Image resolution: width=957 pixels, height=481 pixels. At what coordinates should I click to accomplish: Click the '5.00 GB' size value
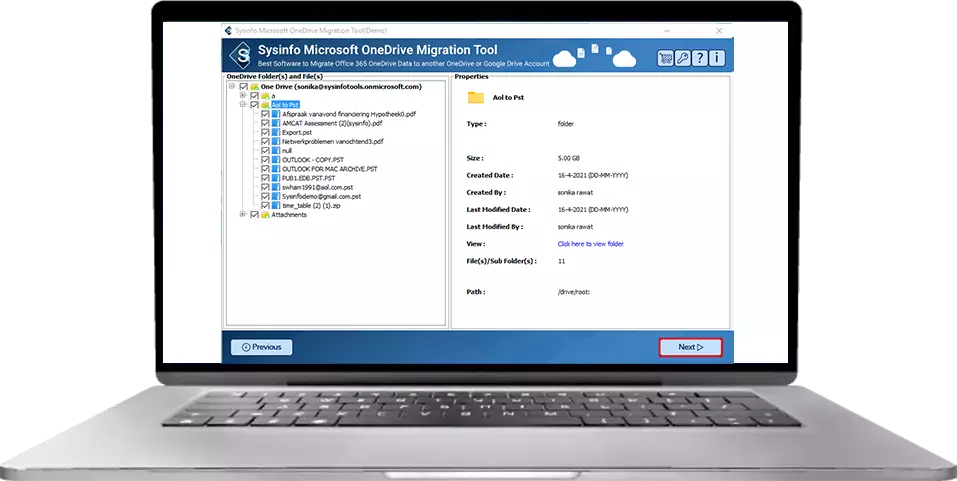[x=568, y=159]
